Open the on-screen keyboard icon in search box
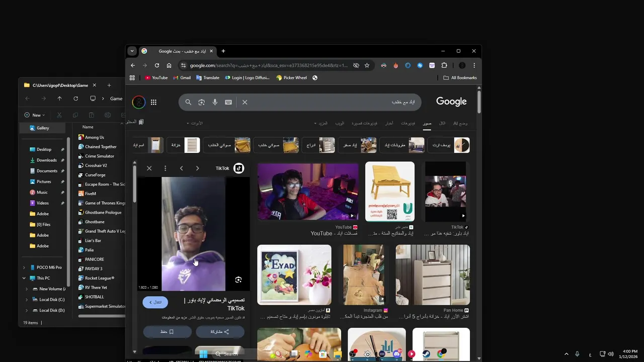 228,102
